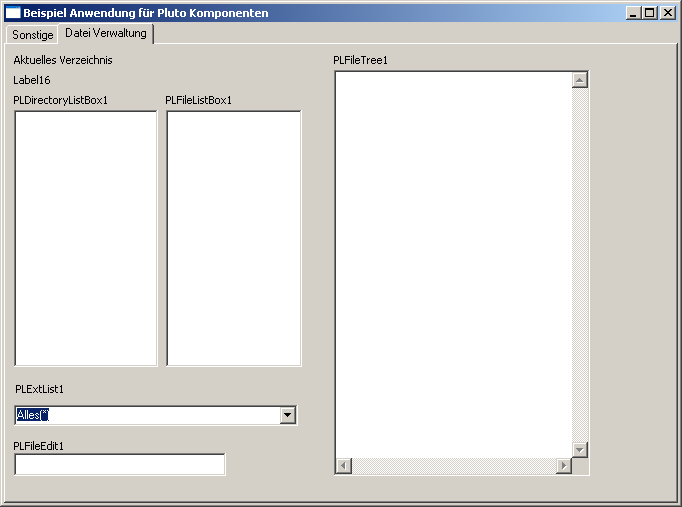Click inside the PLDirectoryListBox1 list box
The height and width of the screenshot is (507, 682).
point(86,238)
